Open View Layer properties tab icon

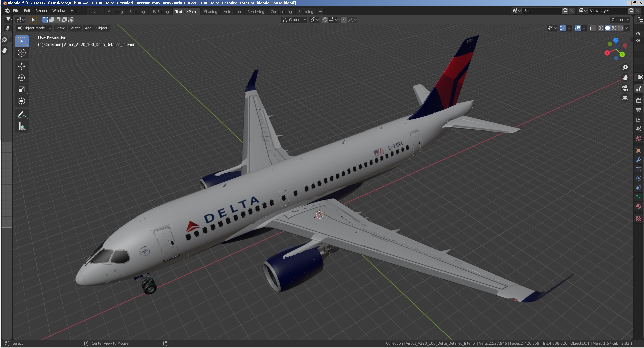click(639, 119)
